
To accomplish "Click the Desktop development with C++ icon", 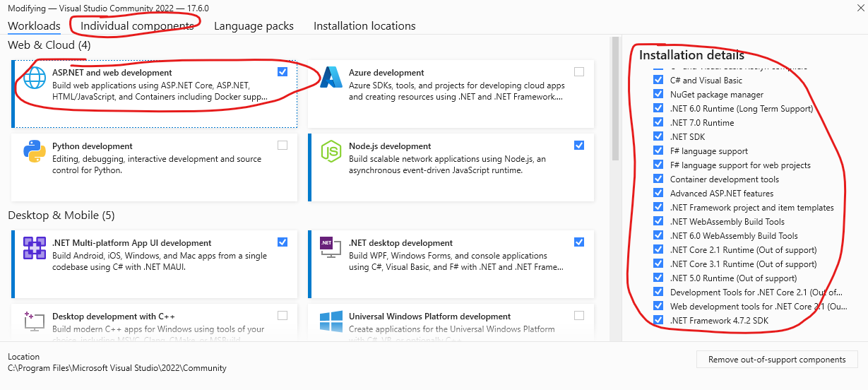I will pos(35,322).
